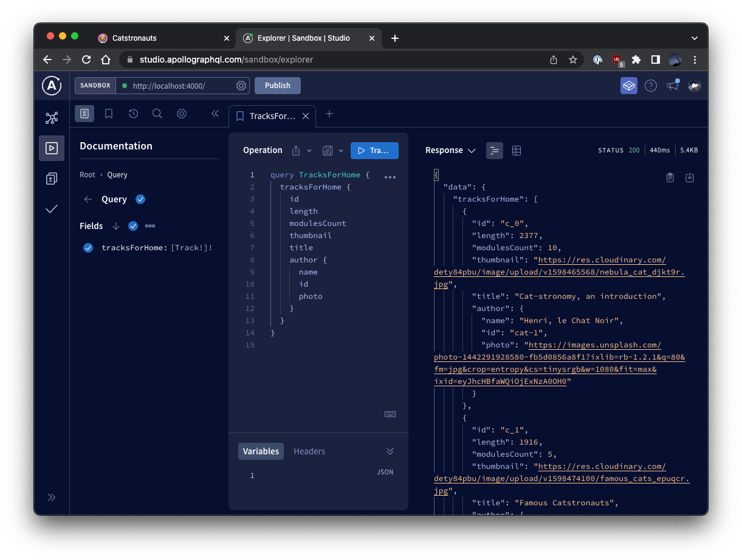The width and height of the screenshot is (742, 560).
Task: Open the help question mark icon
Action: 651,86
